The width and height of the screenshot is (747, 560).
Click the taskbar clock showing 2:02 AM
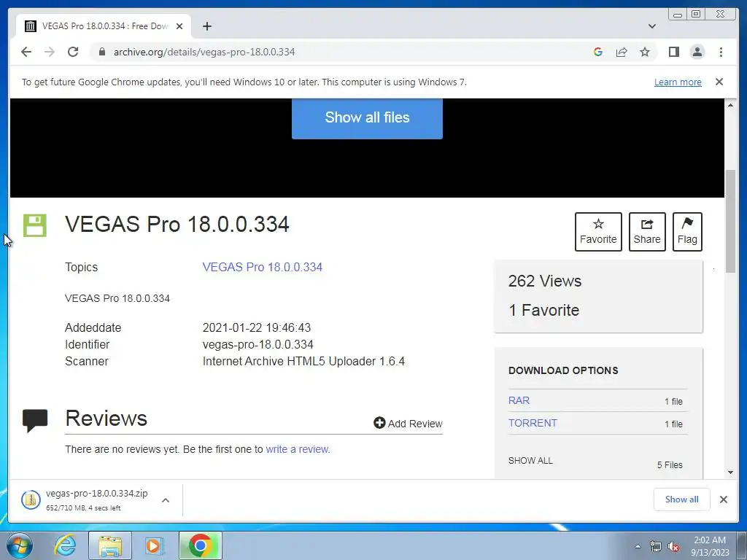tap(710, 545)
